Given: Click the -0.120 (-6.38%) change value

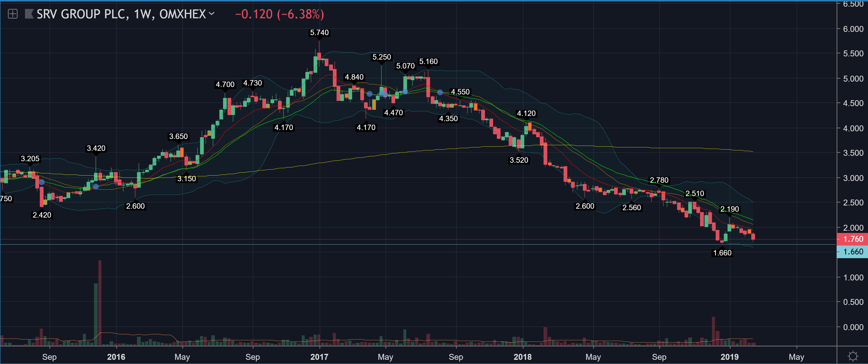Looking at the screenshot, I should point(279,14).
